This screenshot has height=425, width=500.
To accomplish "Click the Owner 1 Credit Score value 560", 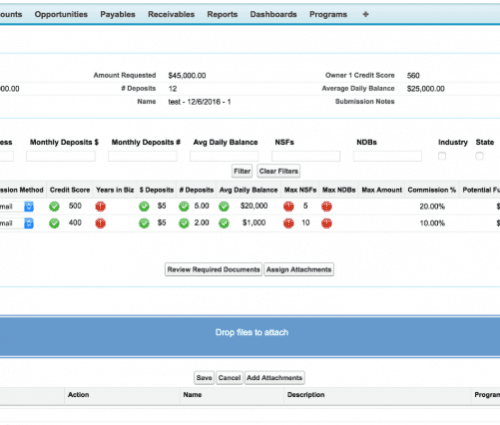I will point(413,76).
